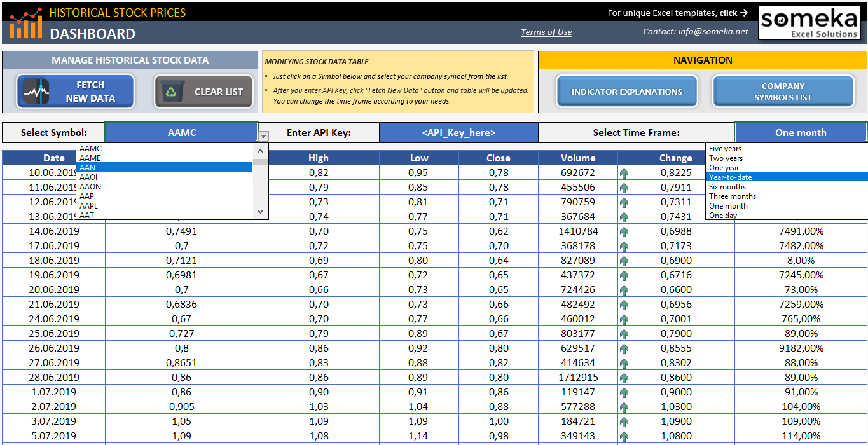This screenshot has height=445, width=868.
Task: Click change value 0,8555
Action: pyautogui.click(x=676, y=348)
